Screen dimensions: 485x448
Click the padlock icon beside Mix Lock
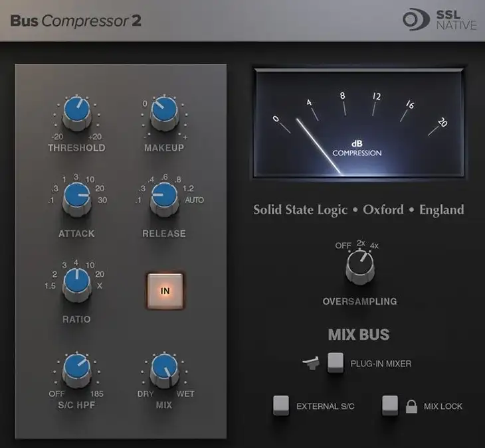(x=411, y=407)
